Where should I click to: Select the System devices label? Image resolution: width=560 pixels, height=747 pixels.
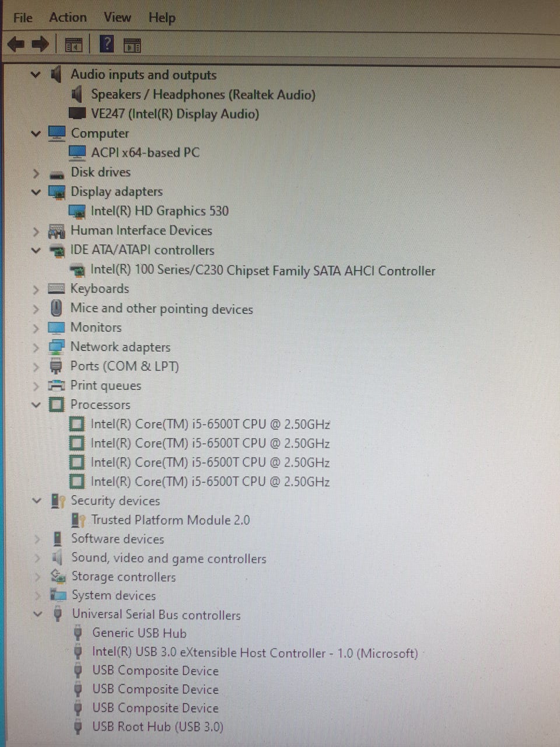[114, 595]
